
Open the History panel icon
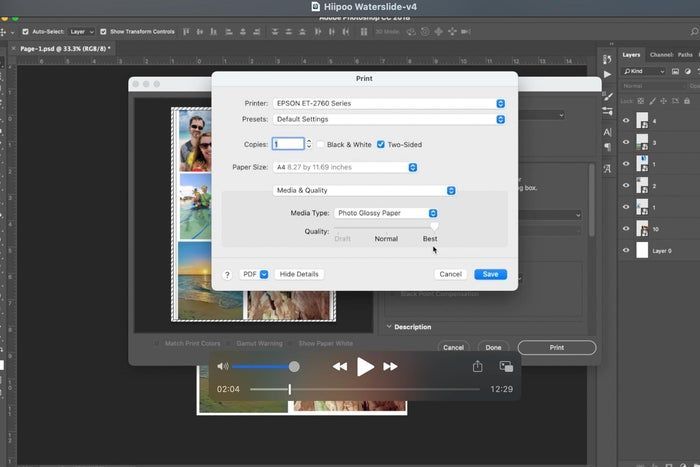point(607,59)
